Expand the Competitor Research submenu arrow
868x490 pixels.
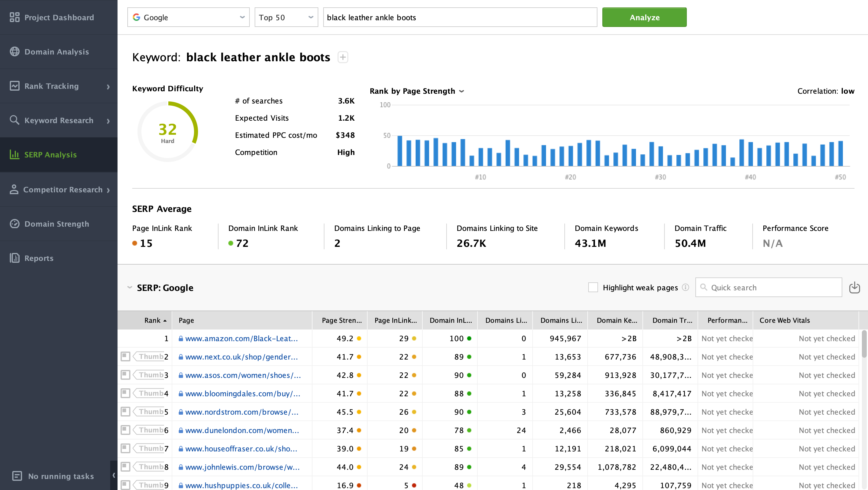click(x=108, y=190)
